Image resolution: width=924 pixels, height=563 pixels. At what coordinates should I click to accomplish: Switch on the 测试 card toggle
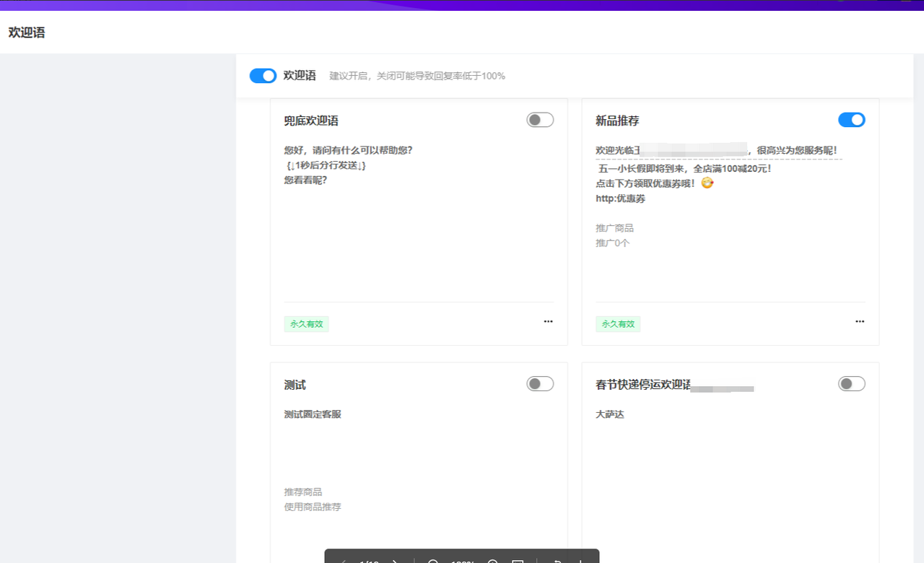(x=540, y=384)
